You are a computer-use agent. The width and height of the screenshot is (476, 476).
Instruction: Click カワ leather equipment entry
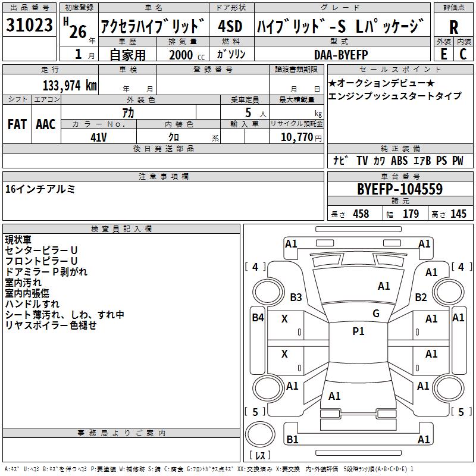tap(379, 160)
